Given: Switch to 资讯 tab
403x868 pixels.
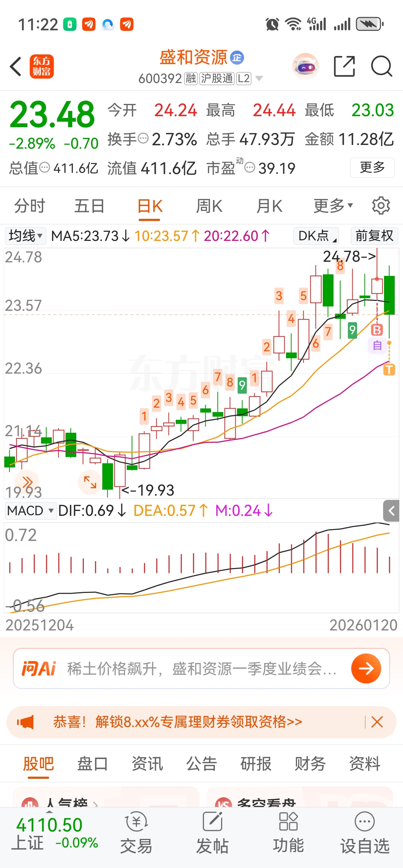Looking at the screenshot, I should pos(147,763).
